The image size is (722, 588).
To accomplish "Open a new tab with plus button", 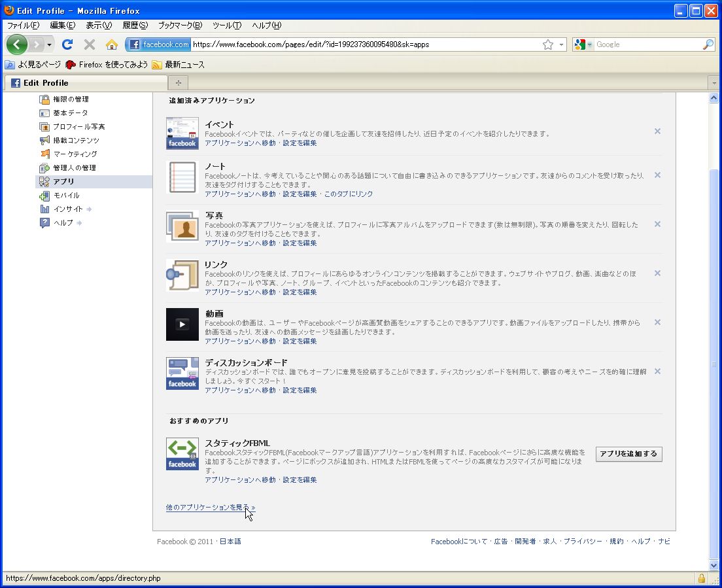I will tap(178, 83).
